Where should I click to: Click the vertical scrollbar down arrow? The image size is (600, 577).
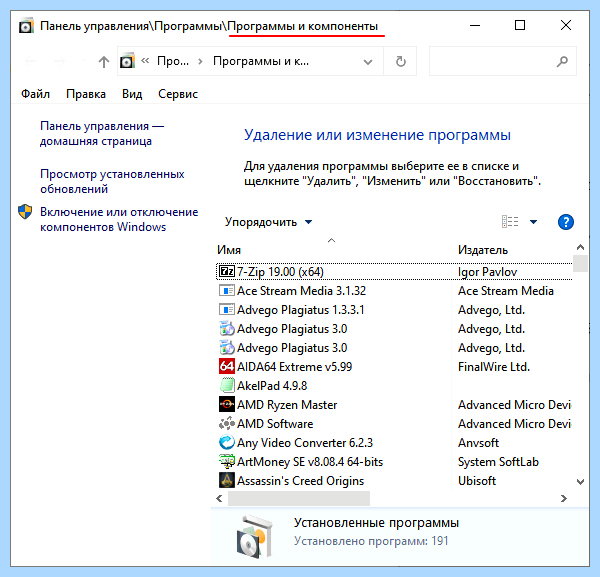click(x=580, y=481)
